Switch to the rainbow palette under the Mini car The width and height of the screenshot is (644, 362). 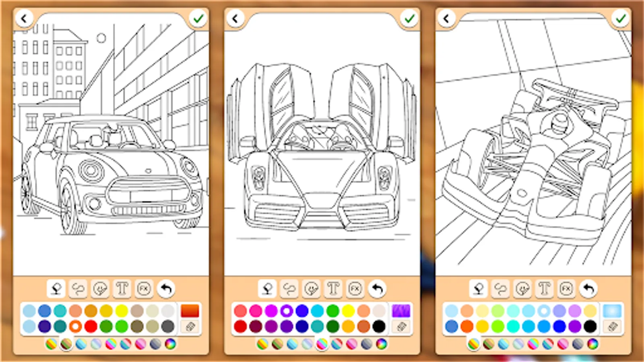[51, 344]
